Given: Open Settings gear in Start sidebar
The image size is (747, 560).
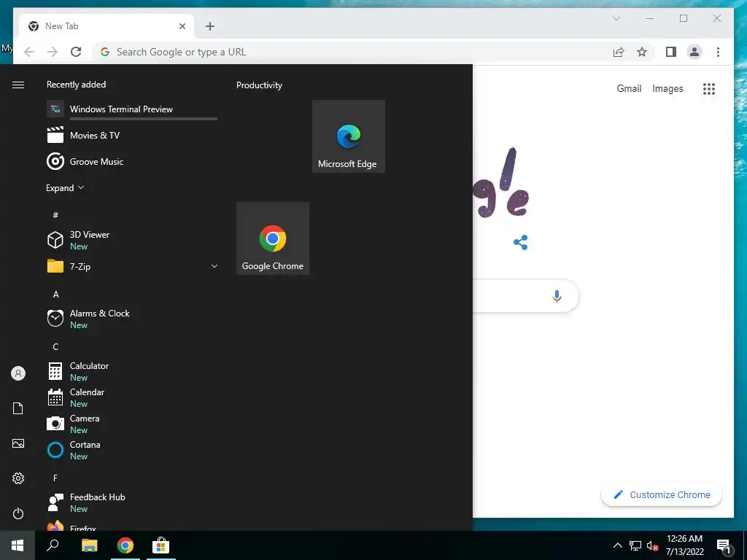Looking at the screenshot, I should 18,478.
